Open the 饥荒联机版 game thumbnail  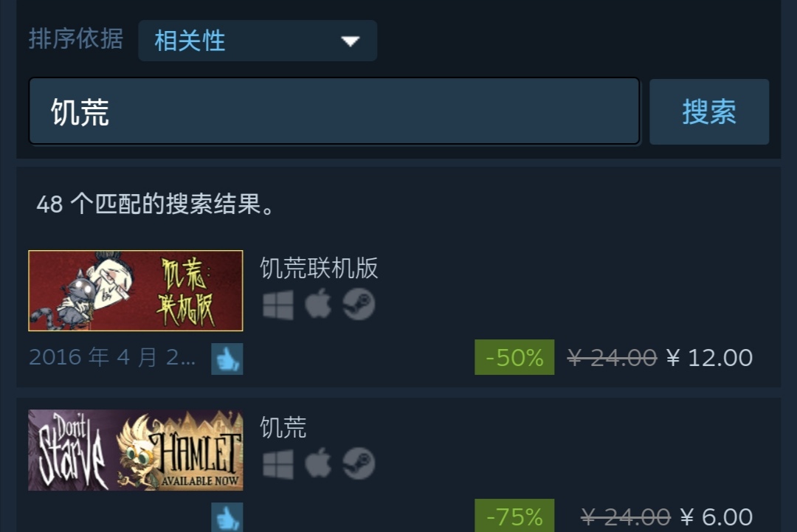click(x=136, y=291)
